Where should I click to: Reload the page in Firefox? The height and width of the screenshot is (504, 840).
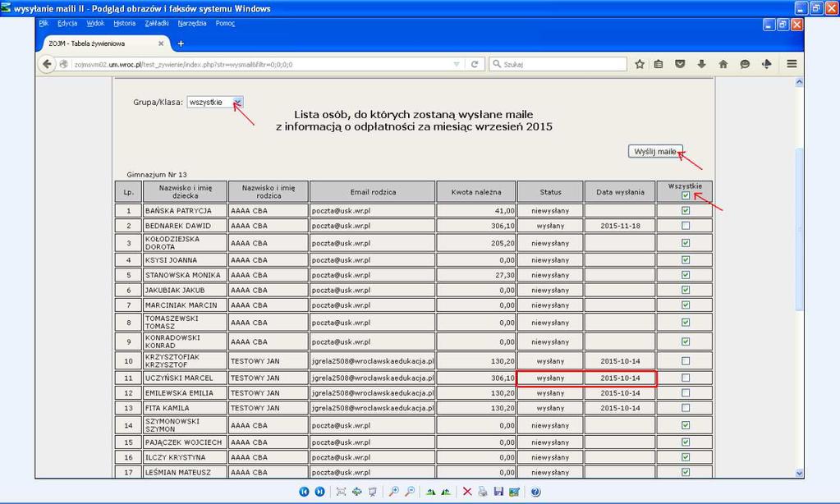coord(474,64)
